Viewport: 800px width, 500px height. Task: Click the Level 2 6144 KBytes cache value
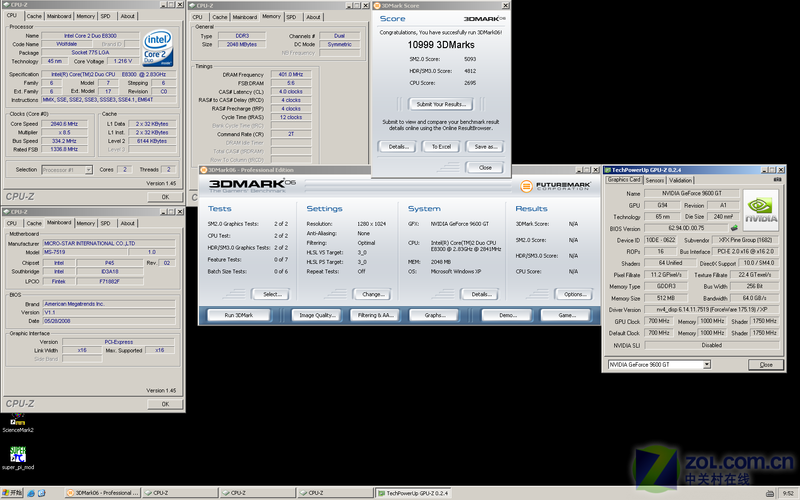click(152, 141)
